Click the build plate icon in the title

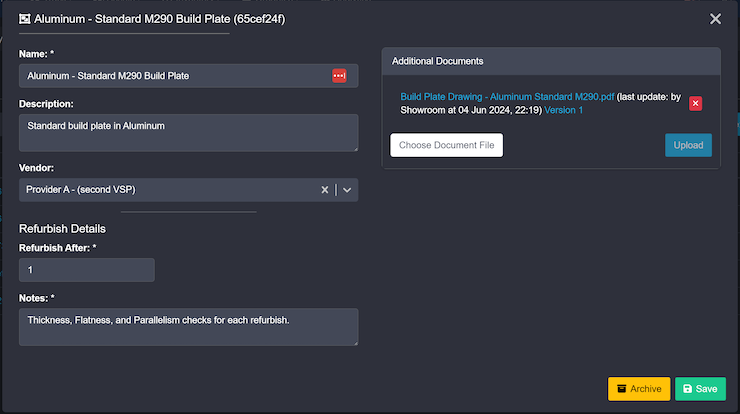[24, 19]
